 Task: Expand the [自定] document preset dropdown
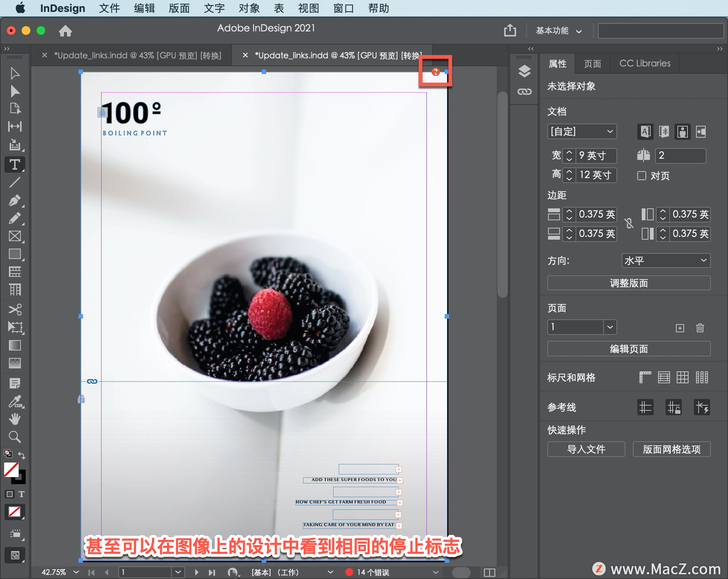pyautogui.click(x=582, y=132)
